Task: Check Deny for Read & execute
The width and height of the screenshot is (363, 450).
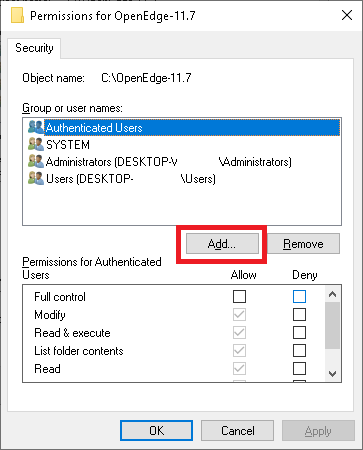Action: [299, 332]
